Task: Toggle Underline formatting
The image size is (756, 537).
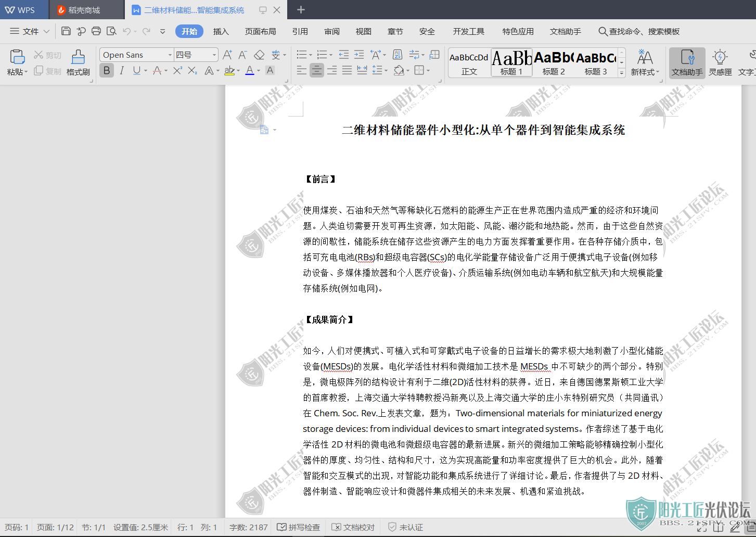Action: point(136,70)
